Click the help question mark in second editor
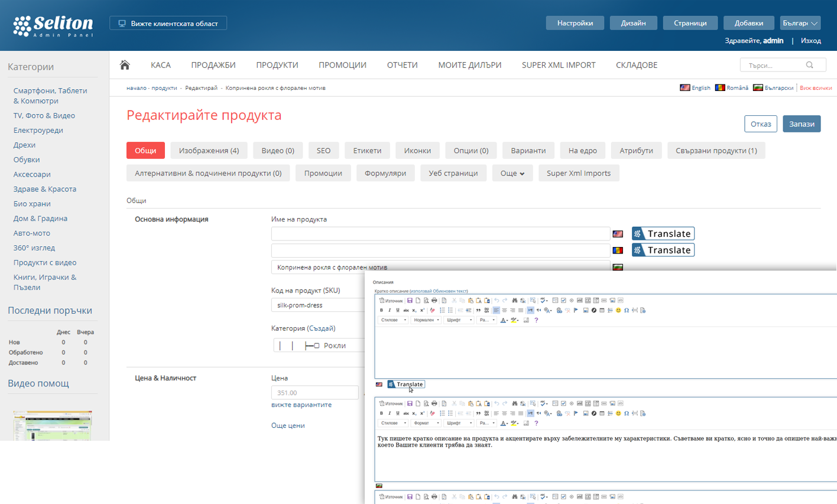Image resolution: width=837 pixels, height=504 pixels. click(x=536, y=424)
